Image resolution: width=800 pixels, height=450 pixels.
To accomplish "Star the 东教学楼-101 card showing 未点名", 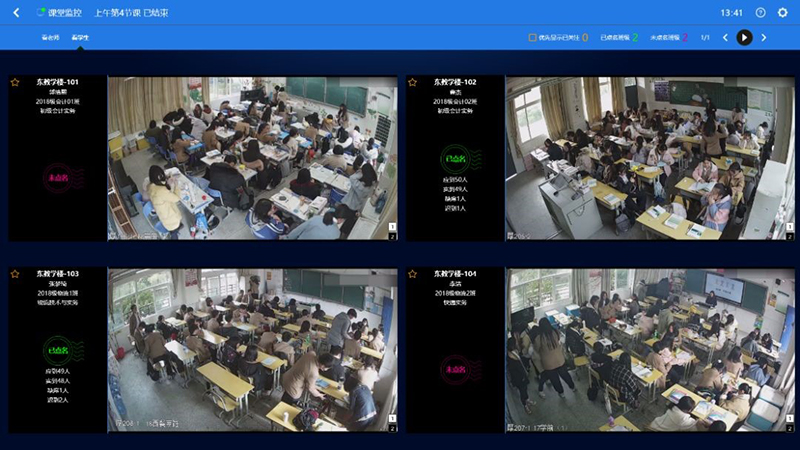I will pos(15,82).
